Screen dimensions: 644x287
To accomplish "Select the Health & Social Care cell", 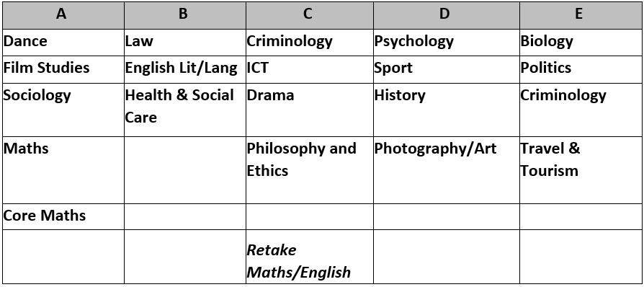I will pos(185,110).
